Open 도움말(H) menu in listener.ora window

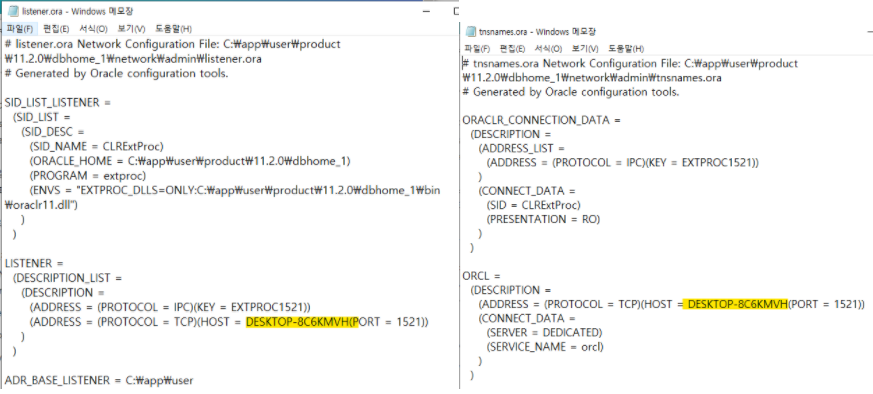click(173, 29)
